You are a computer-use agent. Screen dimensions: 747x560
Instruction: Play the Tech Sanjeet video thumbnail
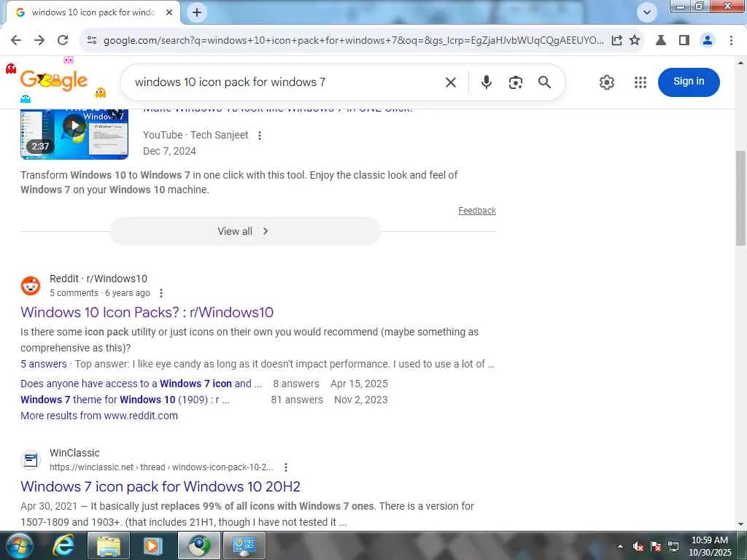(x=74, y=133)
